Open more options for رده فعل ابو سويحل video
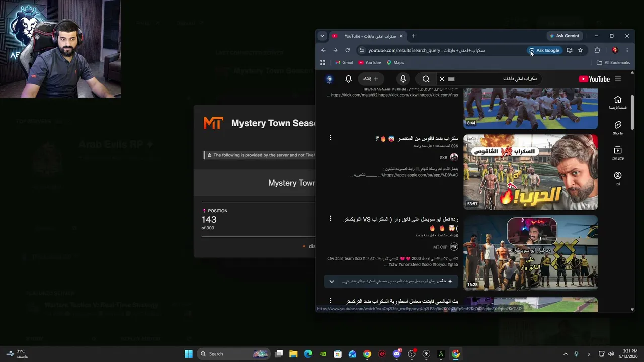 (330, 219)
